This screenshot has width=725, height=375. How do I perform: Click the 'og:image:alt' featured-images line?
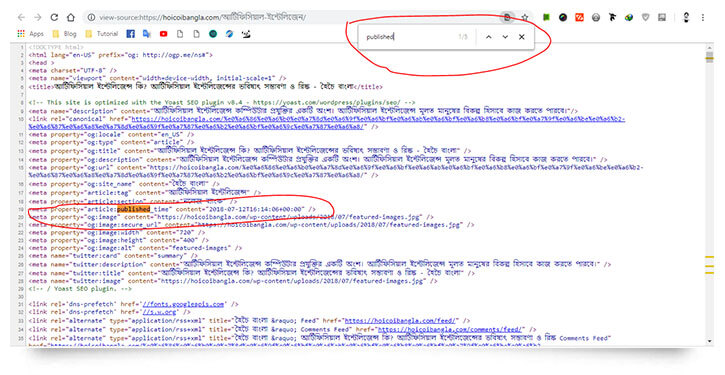click(135, 248)
